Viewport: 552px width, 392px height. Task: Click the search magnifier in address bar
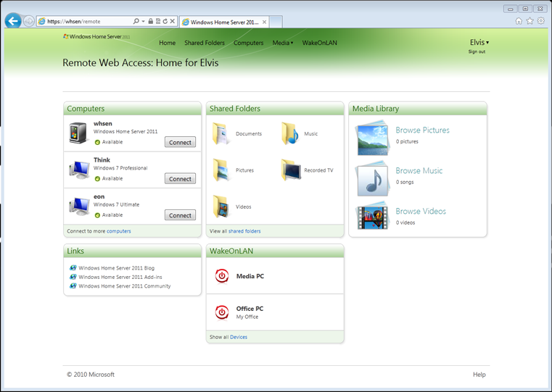(x=136, y=22)
